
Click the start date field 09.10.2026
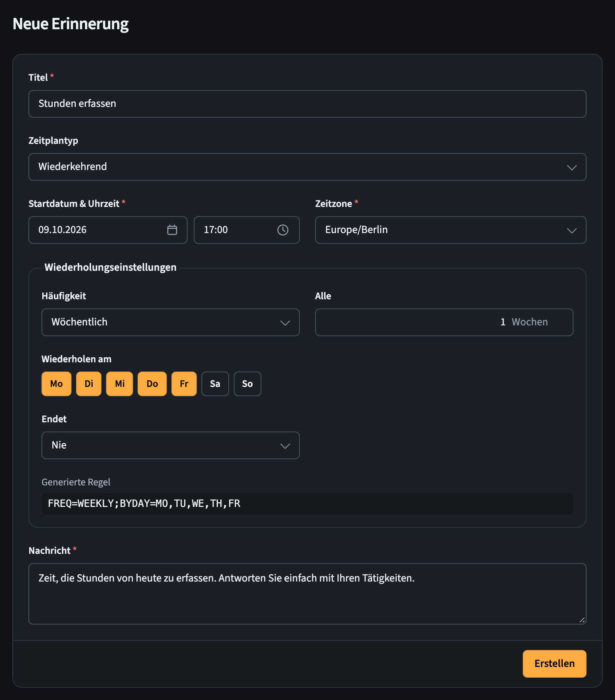108,230
